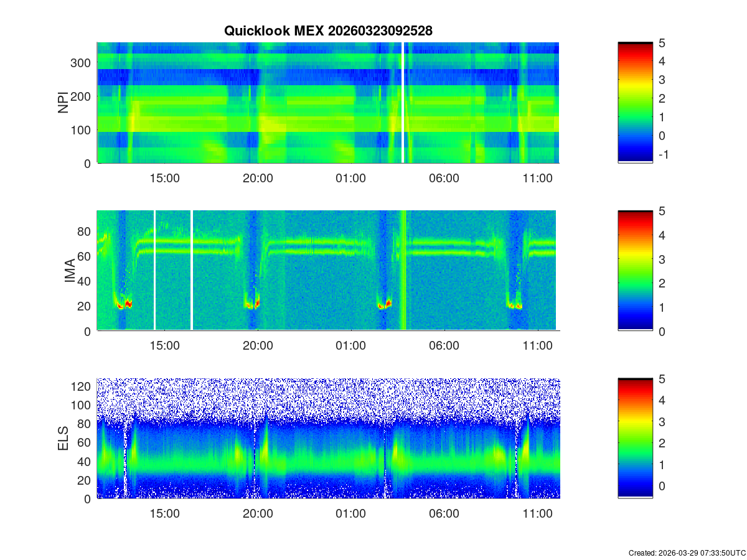Click the 11:00 tick under the ELS plot
The height and width of the screenshot is (560, 747).
(537, 514)
